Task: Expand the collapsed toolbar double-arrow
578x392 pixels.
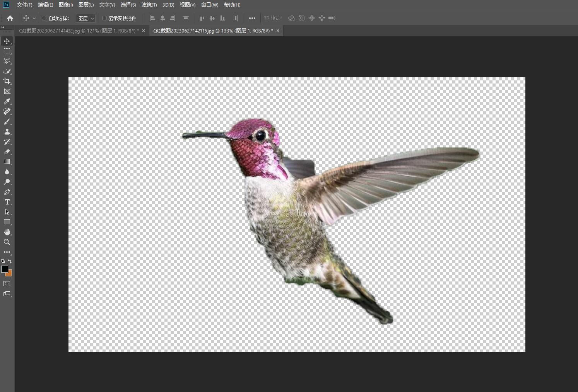Action: [x=3, y=27]
